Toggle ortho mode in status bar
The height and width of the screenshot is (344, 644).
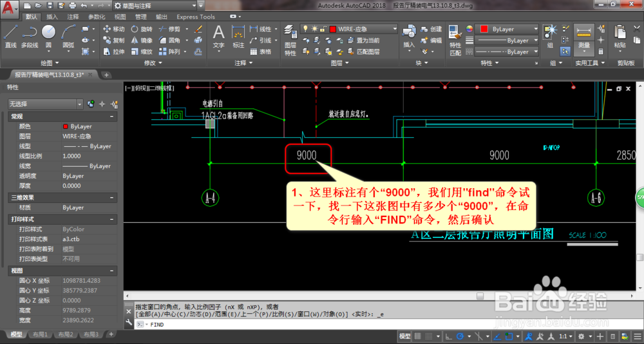point(449,336)
